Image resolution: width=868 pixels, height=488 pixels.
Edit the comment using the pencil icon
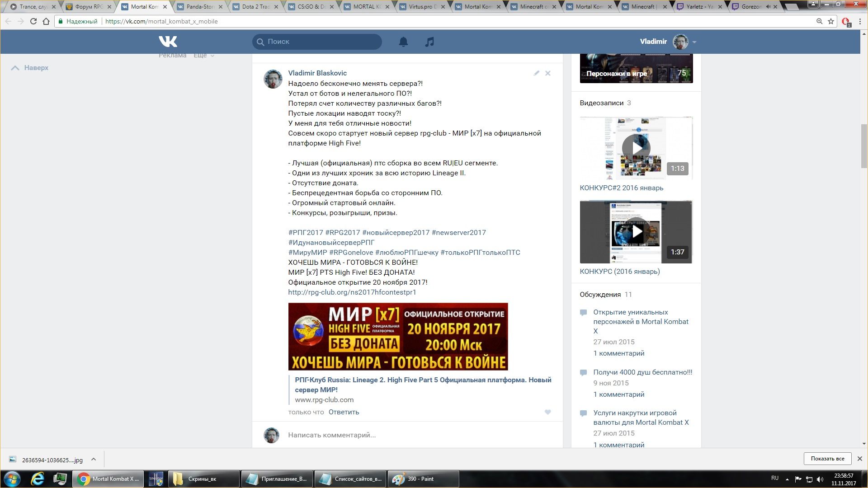tap(536, 73)
